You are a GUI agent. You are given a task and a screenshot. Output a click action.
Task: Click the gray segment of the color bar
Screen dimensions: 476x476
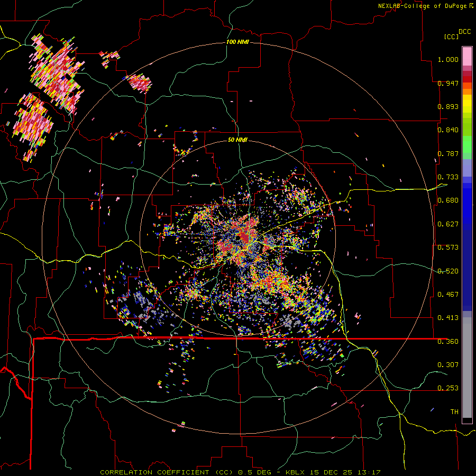[x=467, y=368]
